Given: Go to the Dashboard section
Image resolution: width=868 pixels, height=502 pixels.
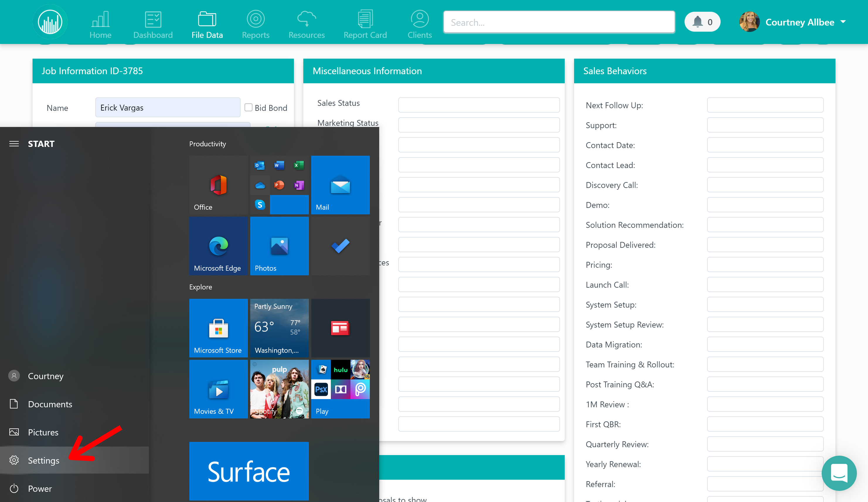Looking at the screenshot, I should click(x=153, y=25).
